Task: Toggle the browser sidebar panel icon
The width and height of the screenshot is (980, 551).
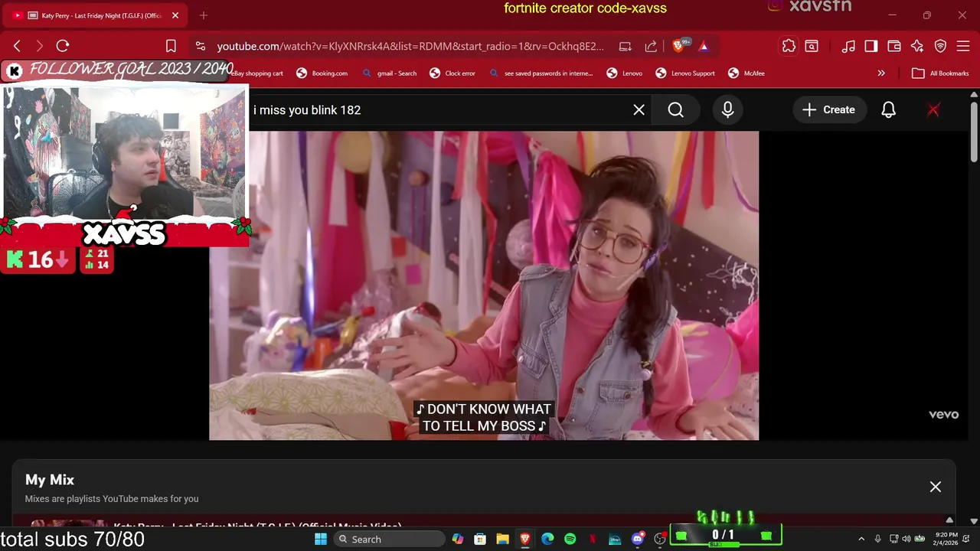Action: tap(871, 46)
